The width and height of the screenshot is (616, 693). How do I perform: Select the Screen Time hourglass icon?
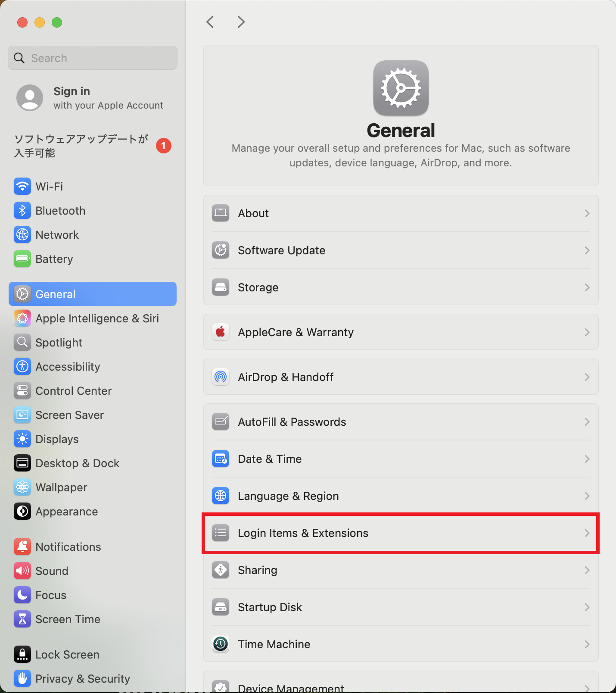pyautogui.click(x=22, y=619)
